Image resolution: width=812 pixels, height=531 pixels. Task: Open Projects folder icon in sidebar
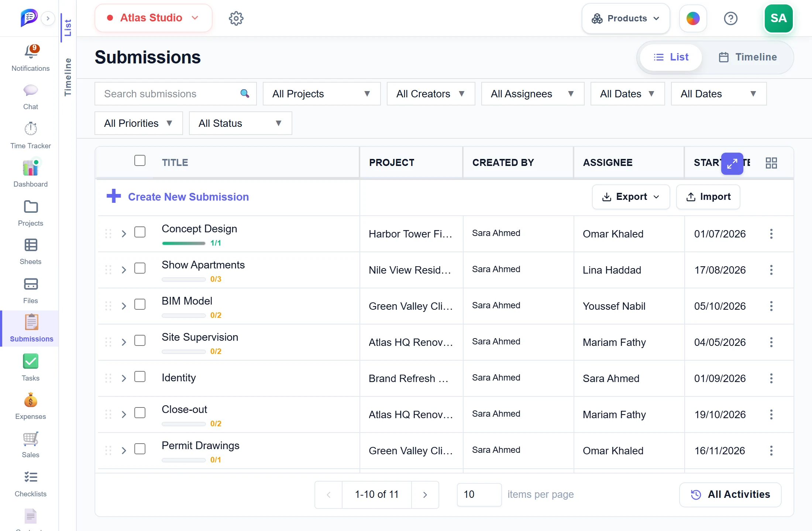coord(31,207)
